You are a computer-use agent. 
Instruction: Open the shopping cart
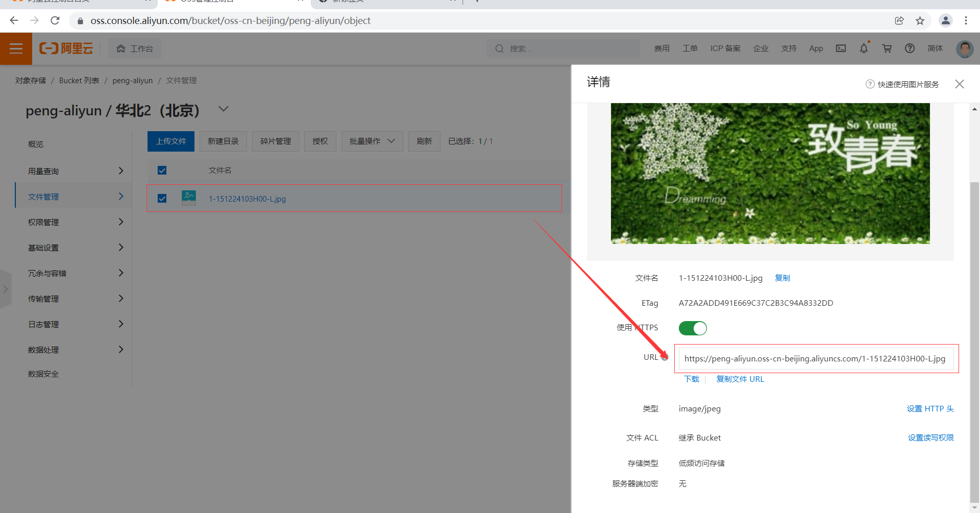pyautogui.click(x=887, y=48)
